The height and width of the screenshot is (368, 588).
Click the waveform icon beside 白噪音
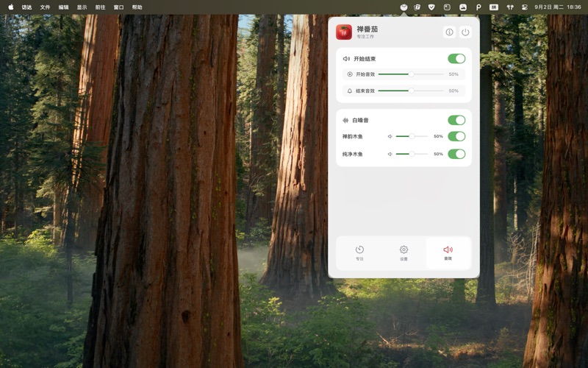pyautogui.click(x=345, y=120)
